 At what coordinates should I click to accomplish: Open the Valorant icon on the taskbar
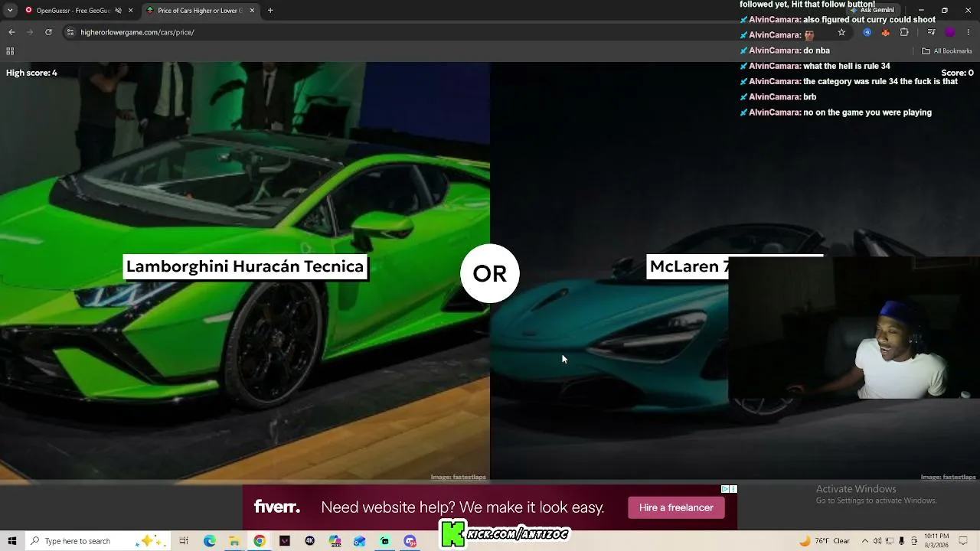coord(285,541)
